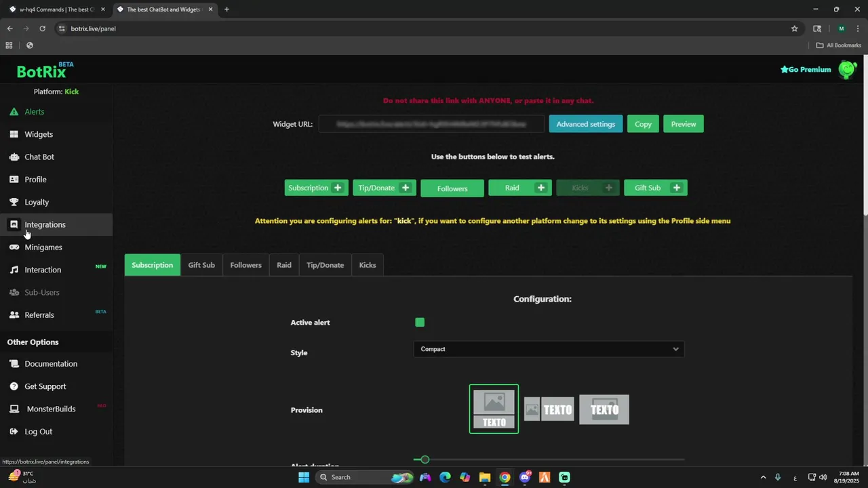Click the Go Premium link
868x488 pixels.
click(x=806, y=69)
